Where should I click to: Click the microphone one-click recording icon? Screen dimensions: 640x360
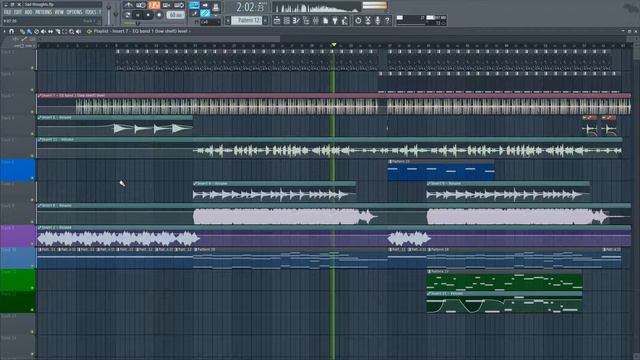[378, 20]
